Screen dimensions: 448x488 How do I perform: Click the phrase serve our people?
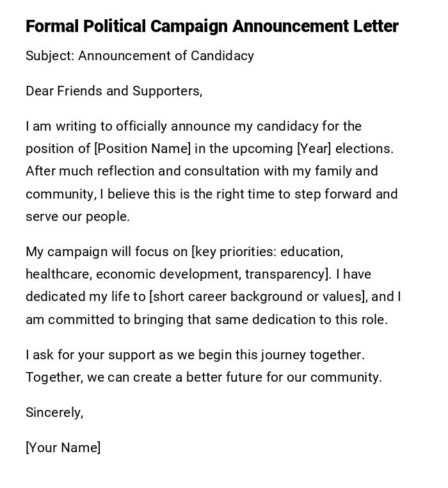point(77,216)
